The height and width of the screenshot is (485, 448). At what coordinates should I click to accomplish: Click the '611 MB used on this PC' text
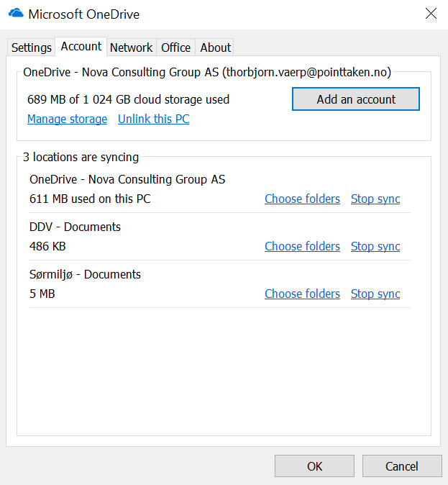(90, 199)
